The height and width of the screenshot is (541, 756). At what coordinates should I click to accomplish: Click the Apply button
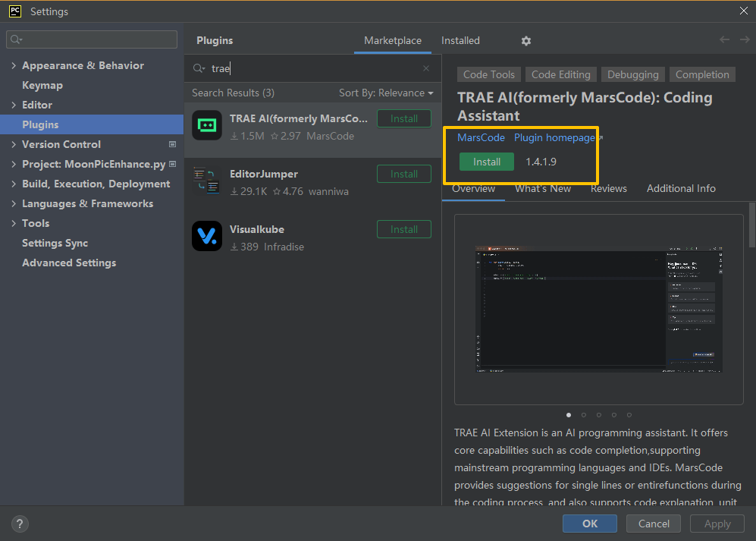point(717,524)
